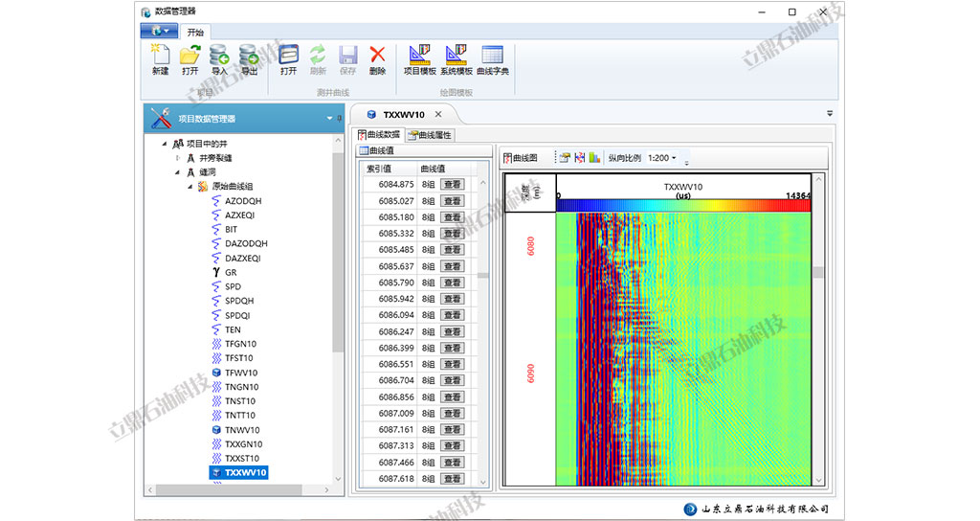Screen dimensions: 980x521
Task: Click the cube icon beside TNWV10
Action: tap(216, 430)
